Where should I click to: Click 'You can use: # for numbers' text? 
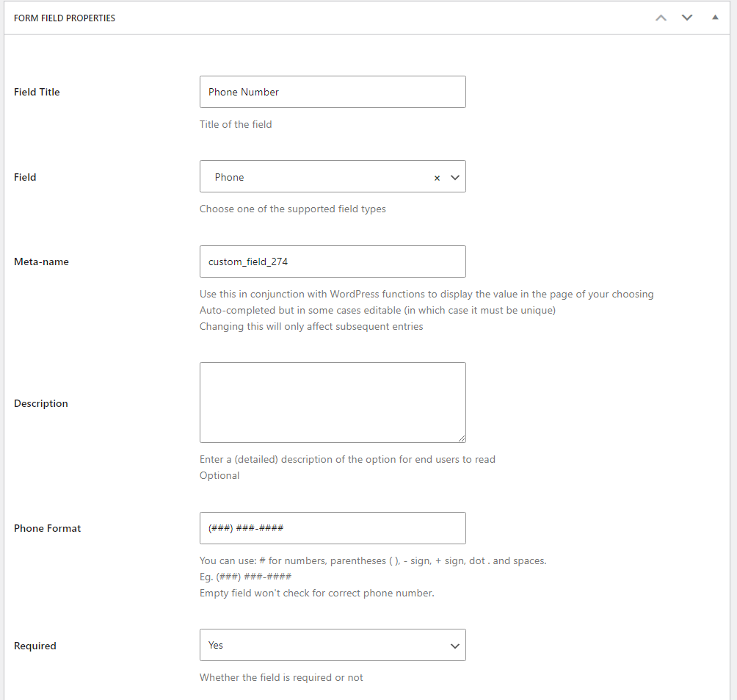point(373,560)
